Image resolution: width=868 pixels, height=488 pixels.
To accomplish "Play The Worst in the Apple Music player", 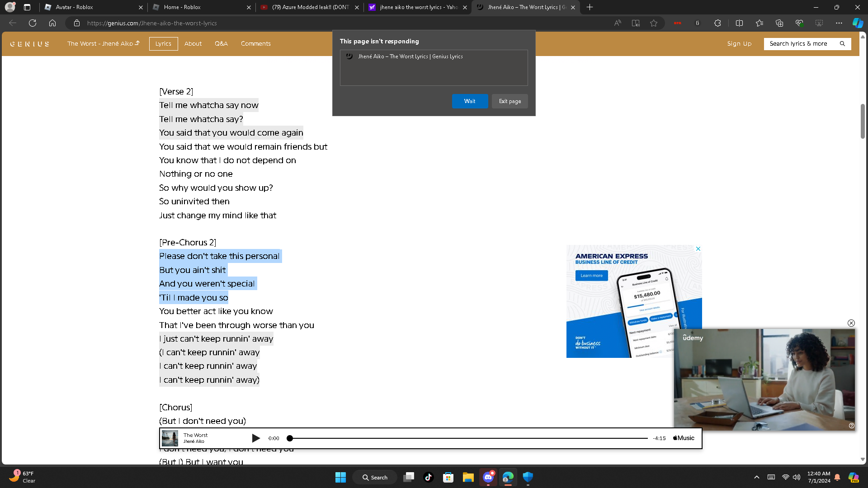I will tap(256, 438).
